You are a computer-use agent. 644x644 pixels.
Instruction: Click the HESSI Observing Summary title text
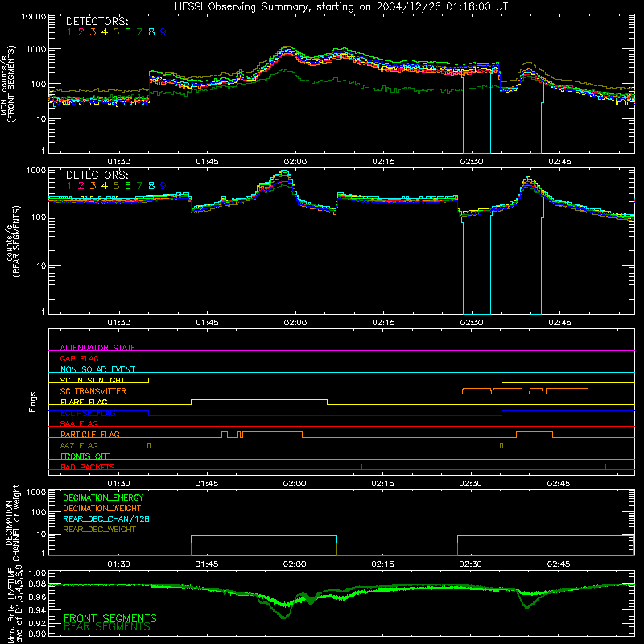click(x=341, y=7)
